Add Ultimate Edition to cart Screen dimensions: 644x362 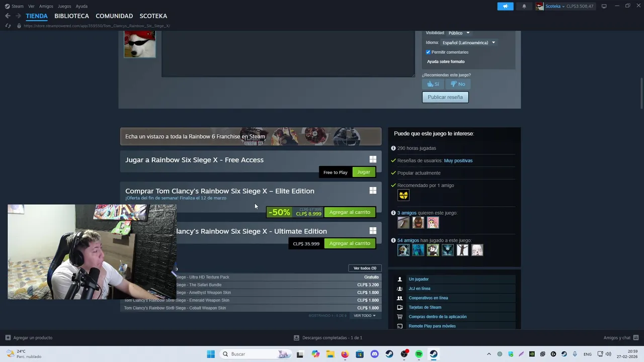pos(350,243)
